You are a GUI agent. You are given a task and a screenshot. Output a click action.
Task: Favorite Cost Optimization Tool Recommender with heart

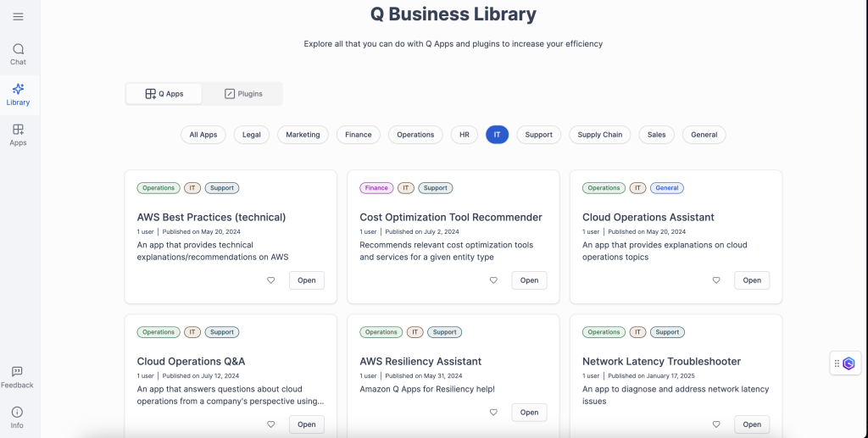pos(494,280)
